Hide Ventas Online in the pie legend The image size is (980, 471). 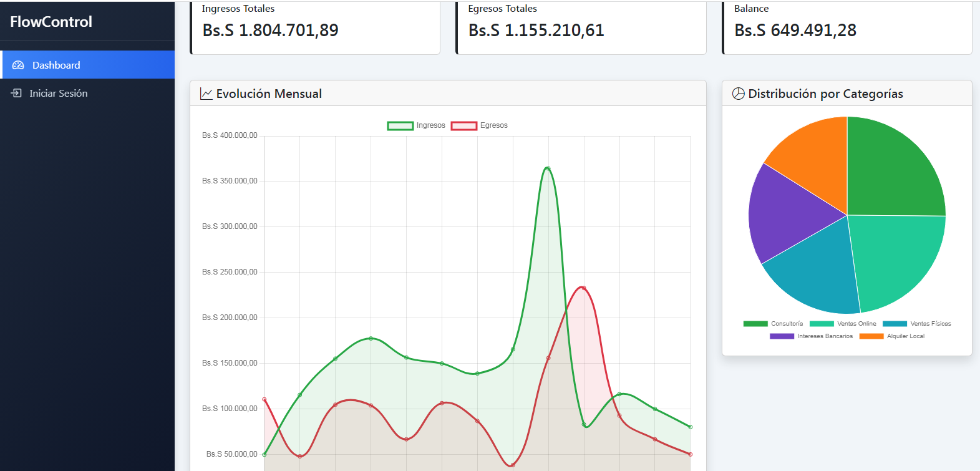coord(842,324)
